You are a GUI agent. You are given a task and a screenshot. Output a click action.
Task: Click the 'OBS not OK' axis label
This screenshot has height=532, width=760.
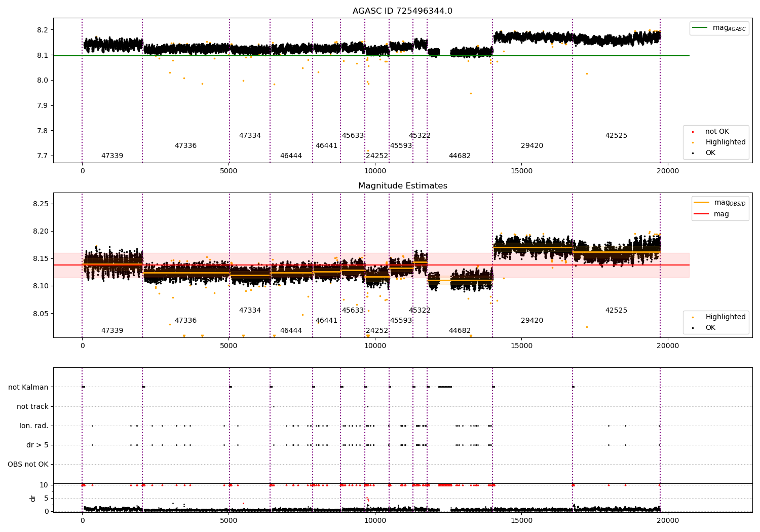(x=28, y=464)
